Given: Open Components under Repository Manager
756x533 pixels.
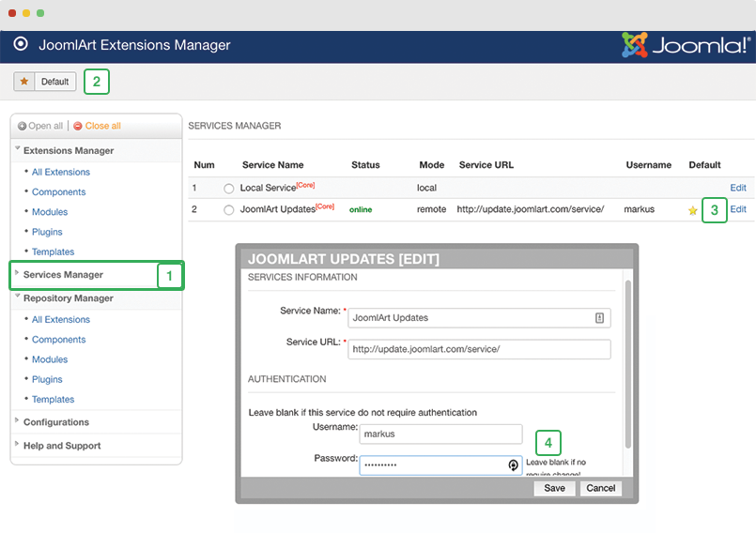Looking at the screenshot, I should [59, 340].
